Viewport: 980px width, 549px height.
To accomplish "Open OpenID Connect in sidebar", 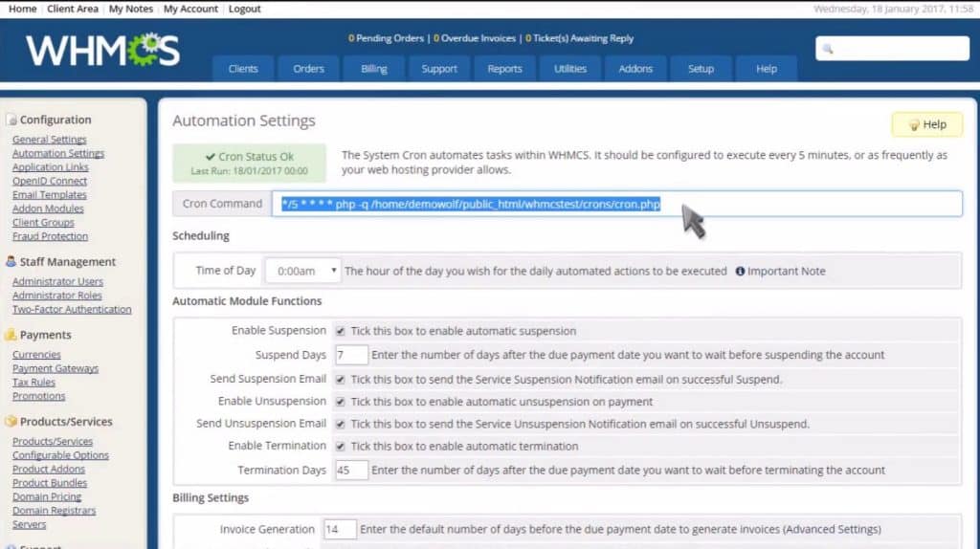I will point(50,181).
